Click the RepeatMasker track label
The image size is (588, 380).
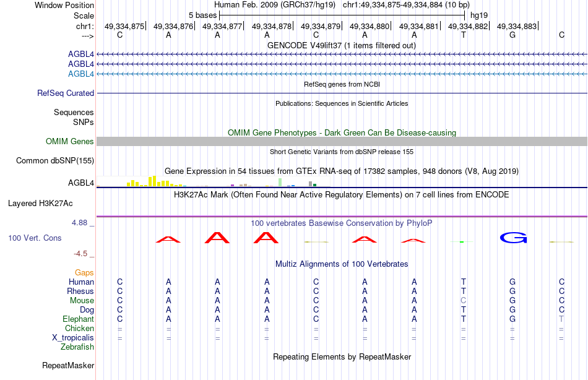[x=68, y=365]
